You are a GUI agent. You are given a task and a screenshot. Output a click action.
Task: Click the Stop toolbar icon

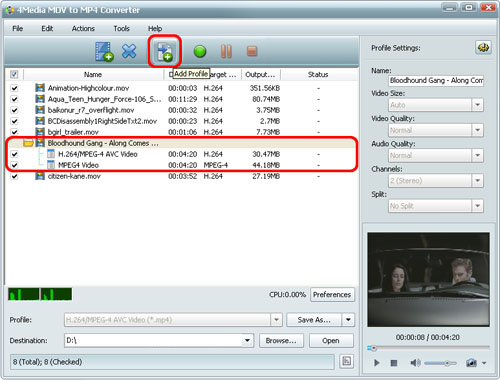[x=252, y=51]
